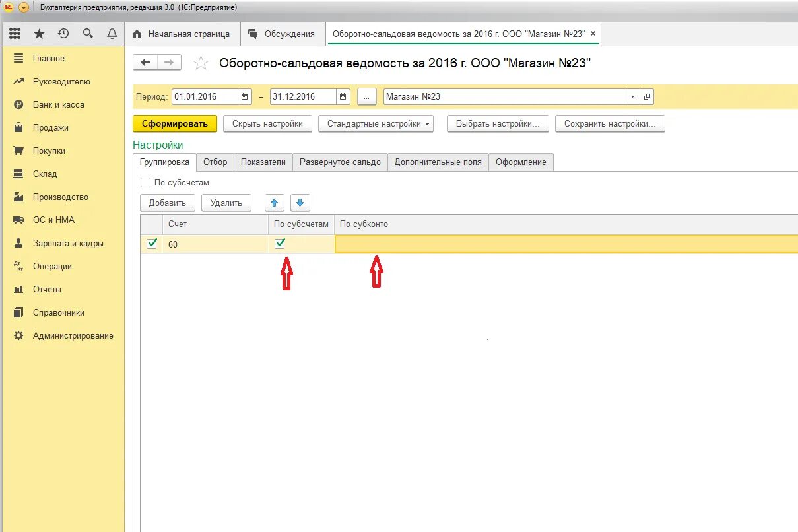Click Сохранить настройки button
The image size is (798, 532).
click(610, 123)
